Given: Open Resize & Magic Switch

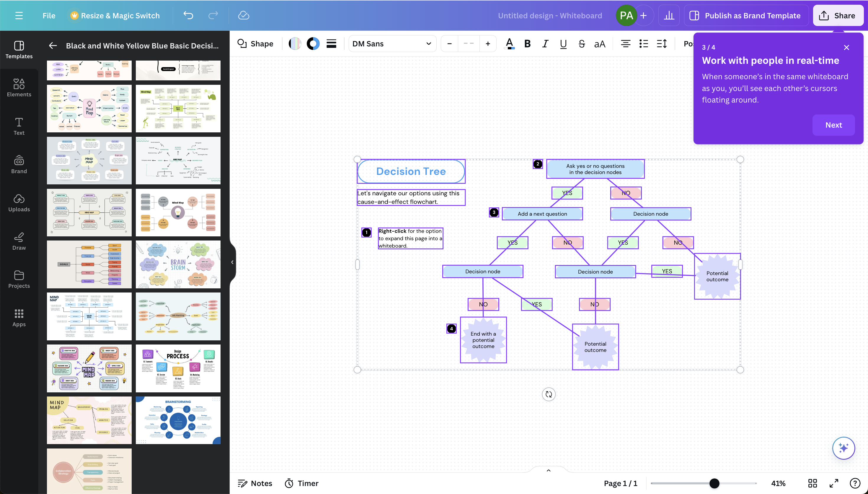Looking at the screenshot, I should tap(115, 16).
